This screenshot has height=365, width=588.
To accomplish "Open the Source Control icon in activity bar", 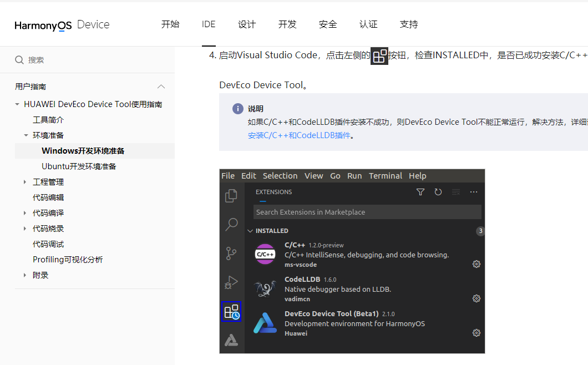I will click(231, 254).
